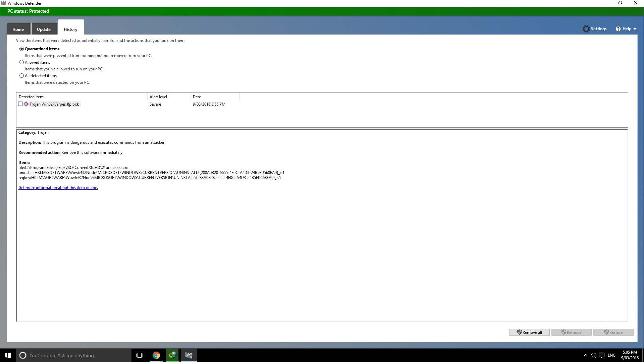644x362 pixels.
Task: Select the Trojan:Win32/Varpes.J!plock row text
Action: (x=54, y=104)
